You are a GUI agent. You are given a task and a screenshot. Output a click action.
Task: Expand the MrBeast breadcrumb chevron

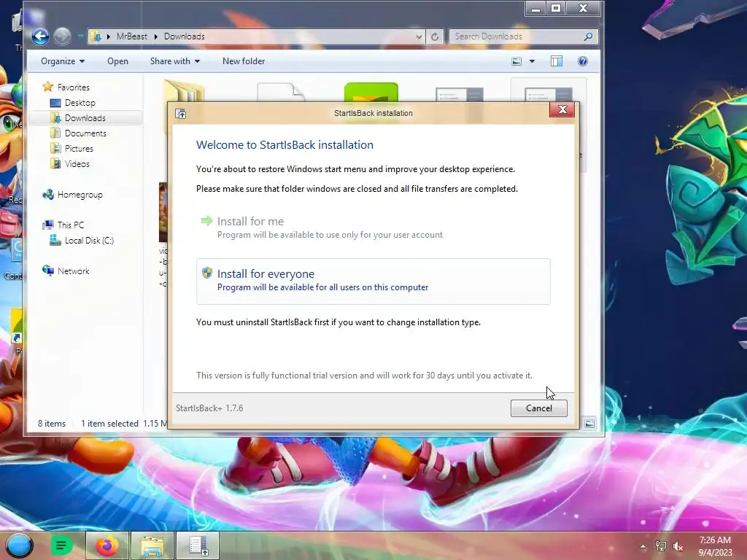coord(155,36)
